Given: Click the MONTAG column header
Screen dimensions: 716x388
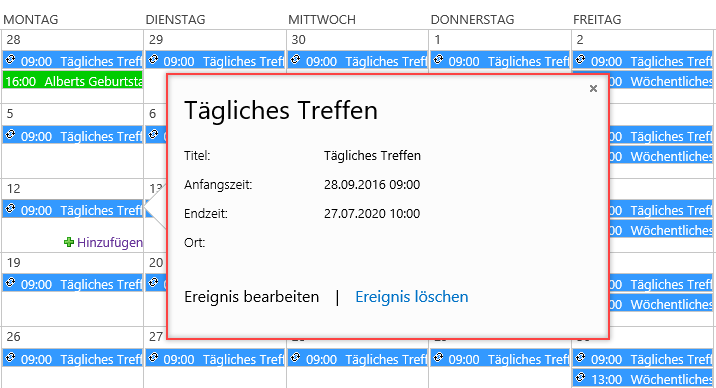Looking at the screenshot, I should (31, 20).
